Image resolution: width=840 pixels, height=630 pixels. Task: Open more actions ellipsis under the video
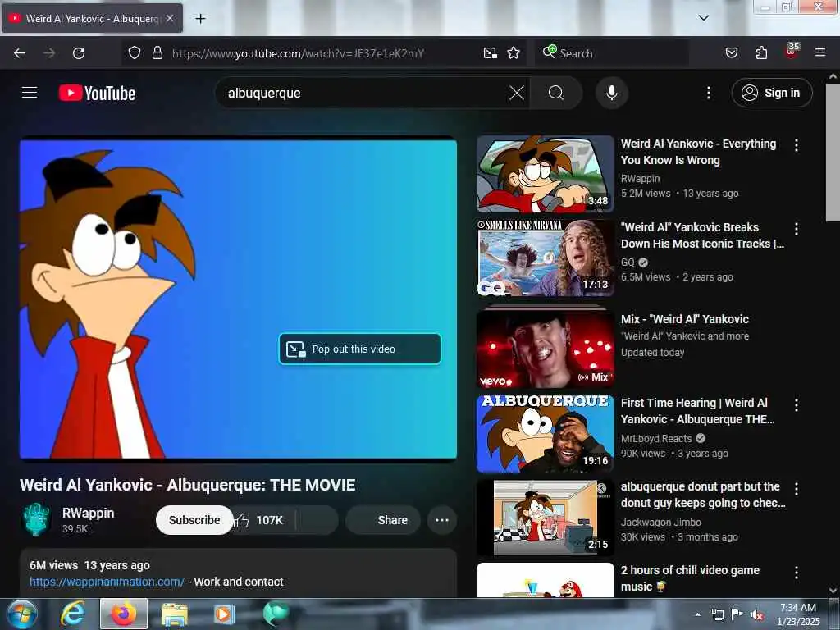pyautogui.click(x=442, y=520)
